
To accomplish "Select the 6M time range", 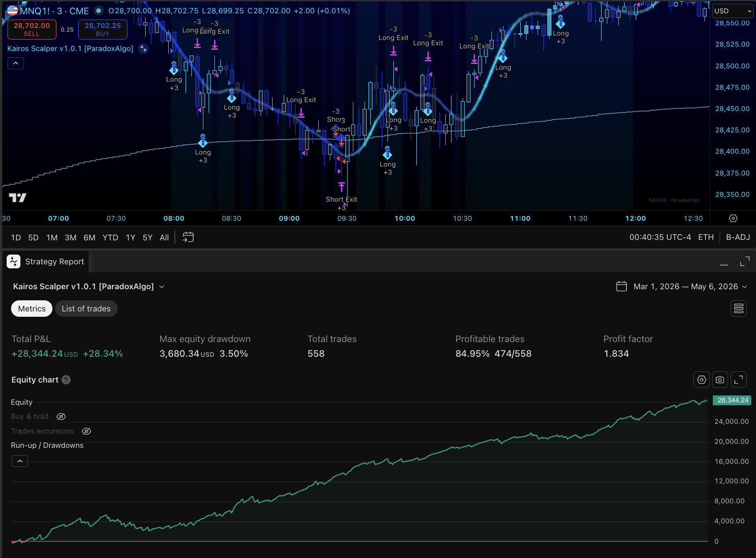I will [x=89, y=237].
